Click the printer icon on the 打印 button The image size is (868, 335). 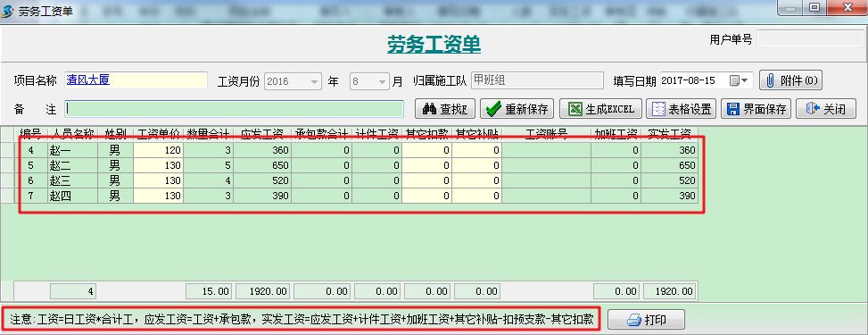[x=634, y=320]
